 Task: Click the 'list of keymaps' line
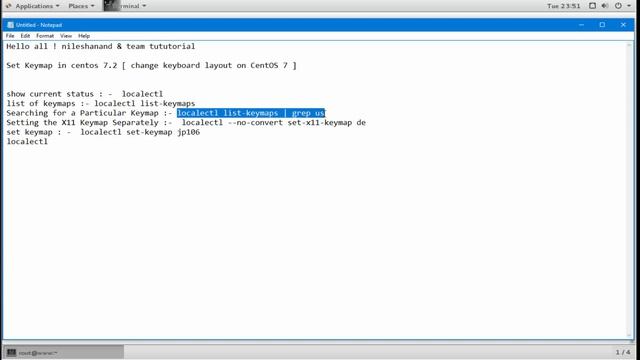(101, 104)
